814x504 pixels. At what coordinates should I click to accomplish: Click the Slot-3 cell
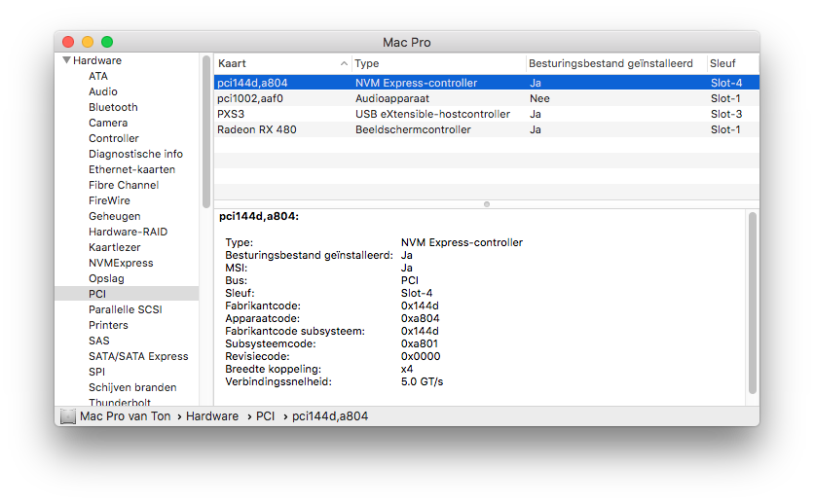726,114
